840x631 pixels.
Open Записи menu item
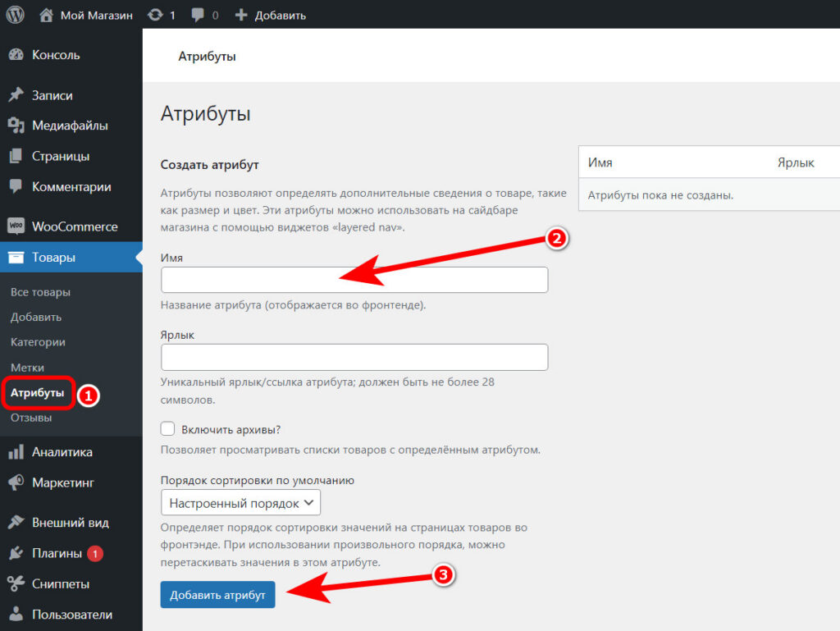(x=52, y=95)
